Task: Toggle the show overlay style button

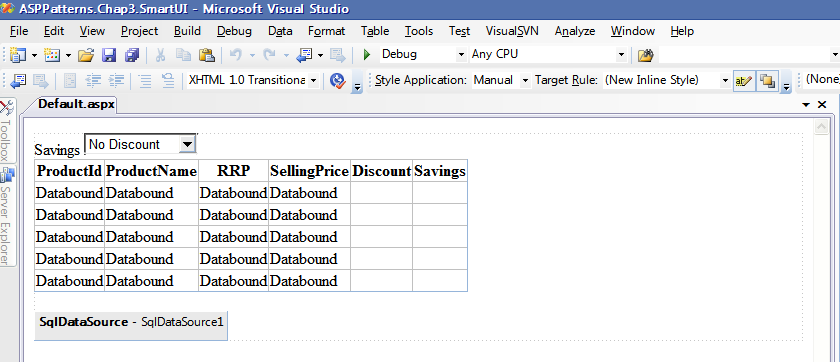Action: pyautogui.click(x=767, y=81)
